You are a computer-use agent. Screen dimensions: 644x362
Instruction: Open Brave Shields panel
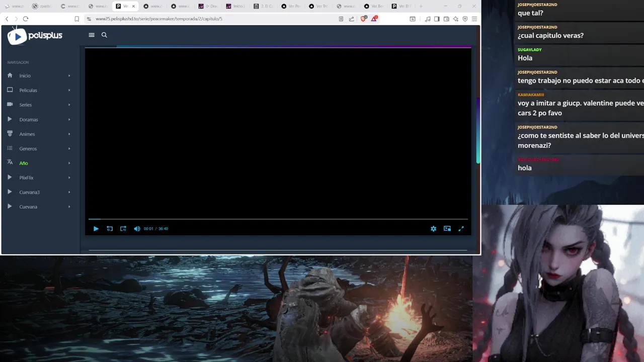pyautogui.click(x=364, y=19)
